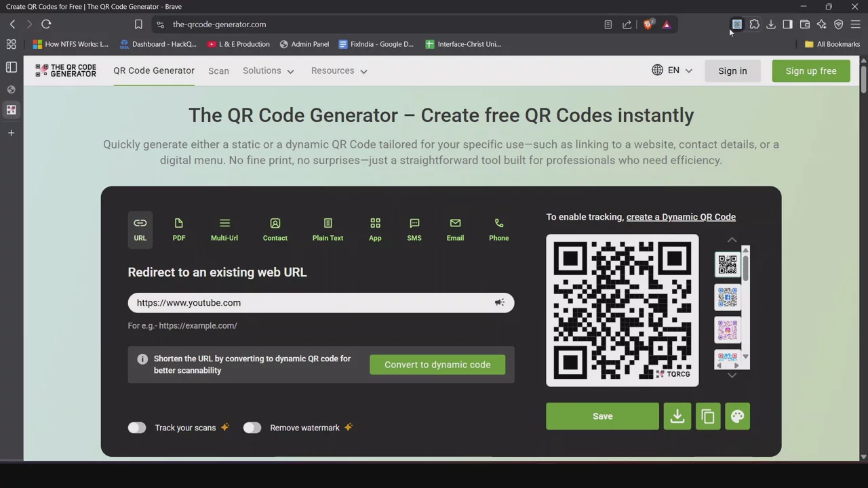Open Brave Rewards triangle icon
868x488 pixels.
click(x=667, y=24)
